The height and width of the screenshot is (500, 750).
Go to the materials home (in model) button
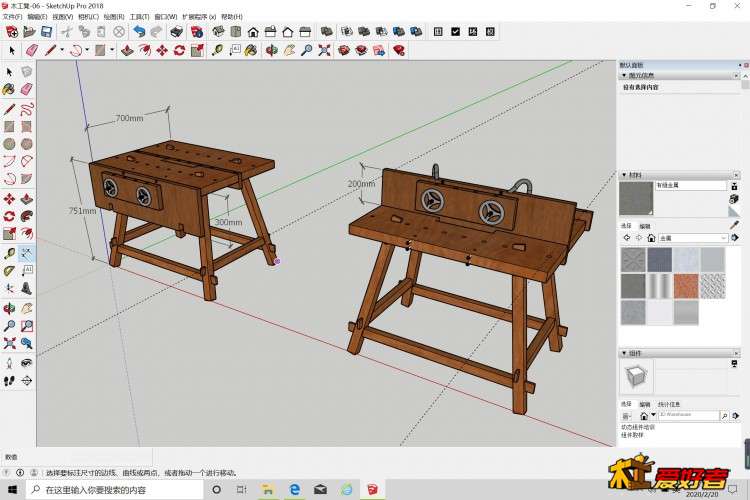[651, 238]
